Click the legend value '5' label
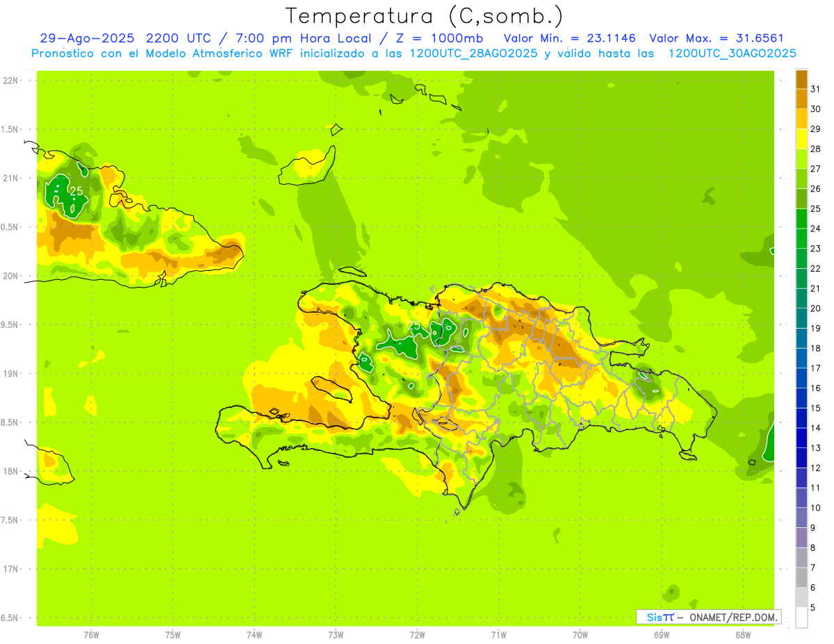Viewport: 834px width, 644px height. tap(813, 607)
